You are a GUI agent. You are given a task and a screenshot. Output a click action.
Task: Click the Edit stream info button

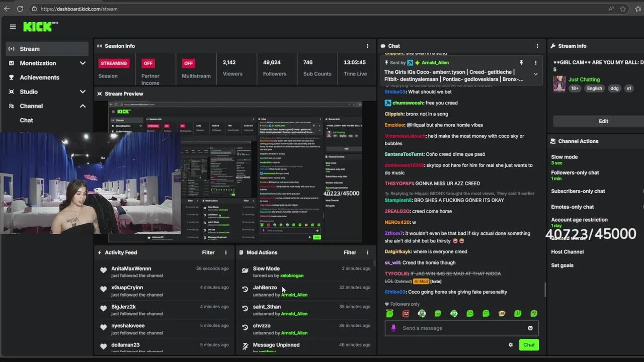point(603,121)
